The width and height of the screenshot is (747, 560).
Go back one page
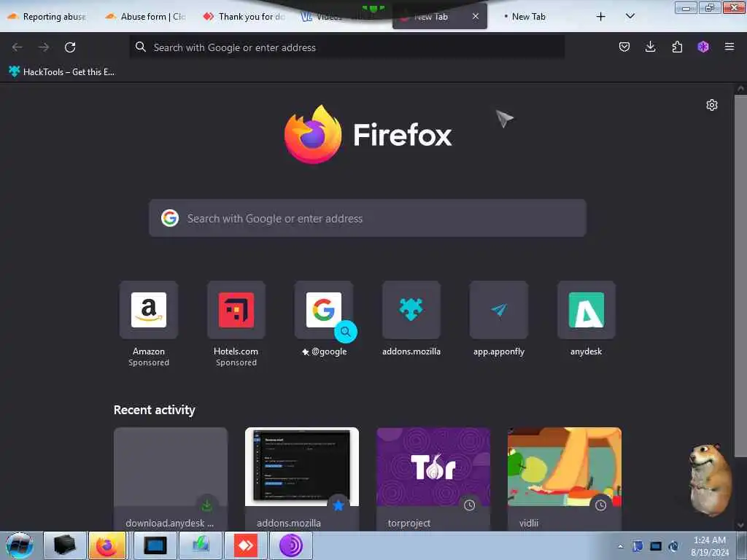18,47
